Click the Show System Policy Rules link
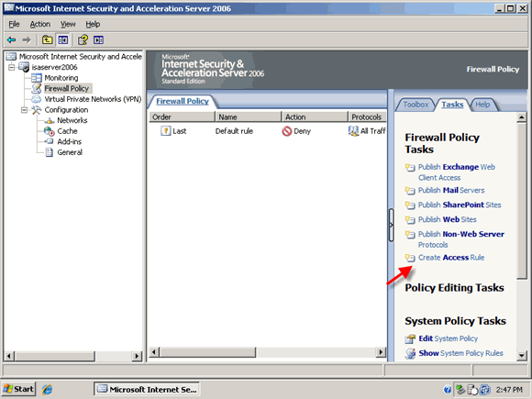 (x=460, y=353)
